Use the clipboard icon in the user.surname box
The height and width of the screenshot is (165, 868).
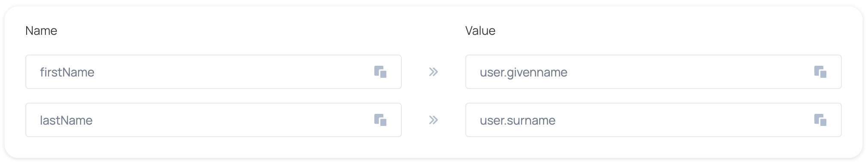[x=820, y=120]
